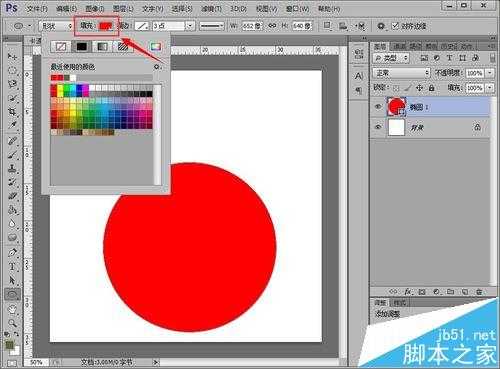Open the stroke line style dropdown

coord(211,26)
